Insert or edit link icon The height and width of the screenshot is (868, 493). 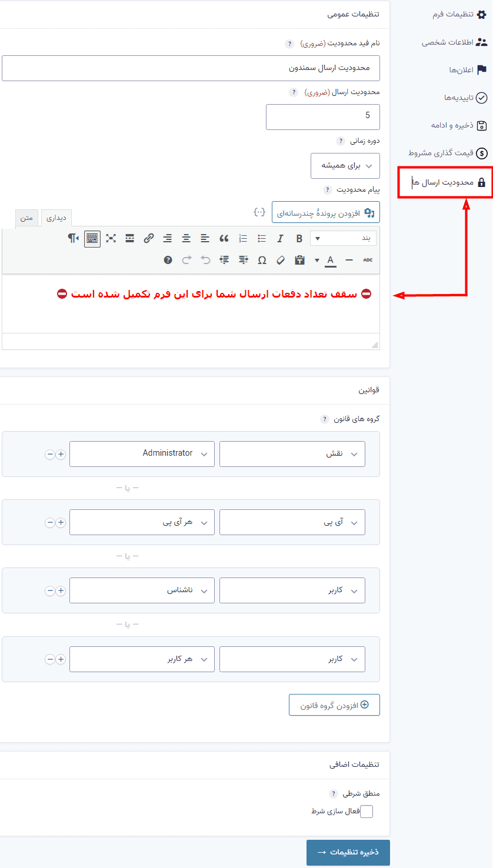[149, 238]
